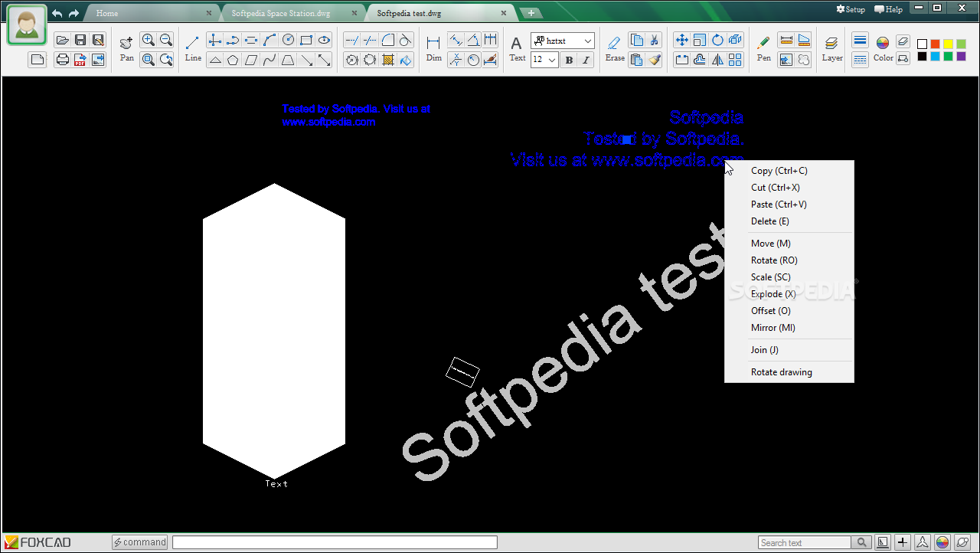Click the Zoom In magnifier
This screenshot has height=553, width=980.
click(x=149, y=41)
